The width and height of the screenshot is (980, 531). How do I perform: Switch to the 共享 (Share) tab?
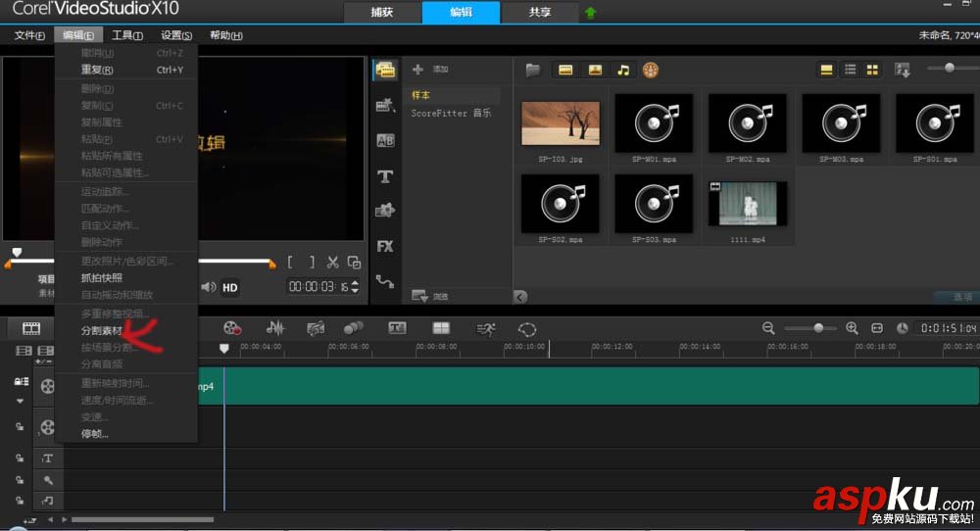click(539, 13)
